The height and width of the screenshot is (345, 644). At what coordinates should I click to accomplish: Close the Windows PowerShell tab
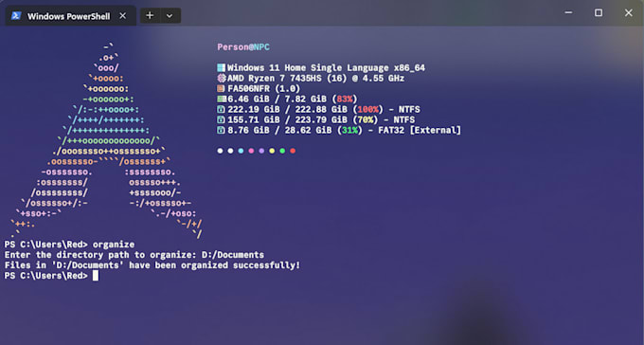pos(122,15)
